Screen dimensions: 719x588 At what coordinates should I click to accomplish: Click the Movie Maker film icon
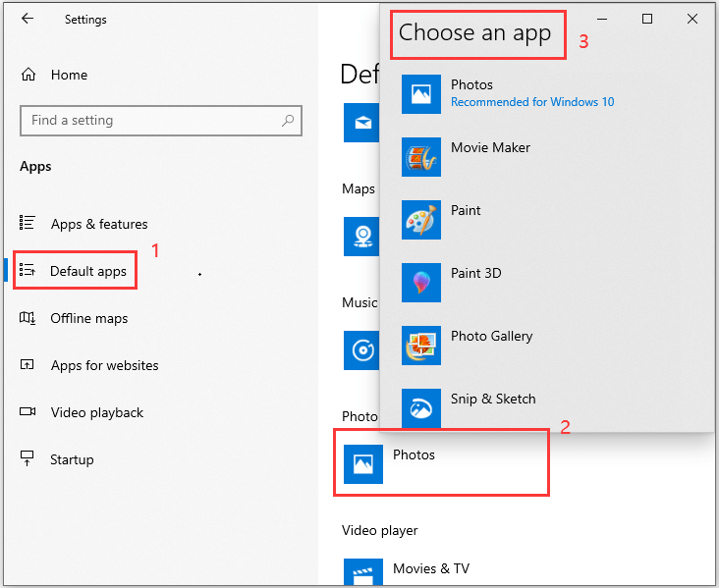(421, 157)
